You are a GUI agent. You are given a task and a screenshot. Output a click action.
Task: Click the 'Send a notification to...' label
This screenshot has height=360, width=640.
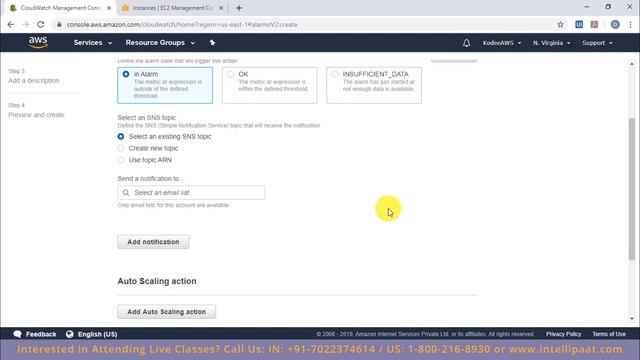point(150,178)
